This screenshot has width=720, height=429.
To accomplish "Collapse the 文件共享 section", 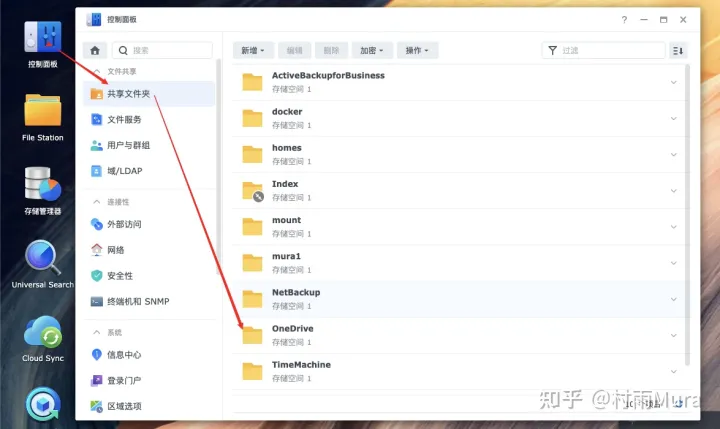I will (97, 71).
